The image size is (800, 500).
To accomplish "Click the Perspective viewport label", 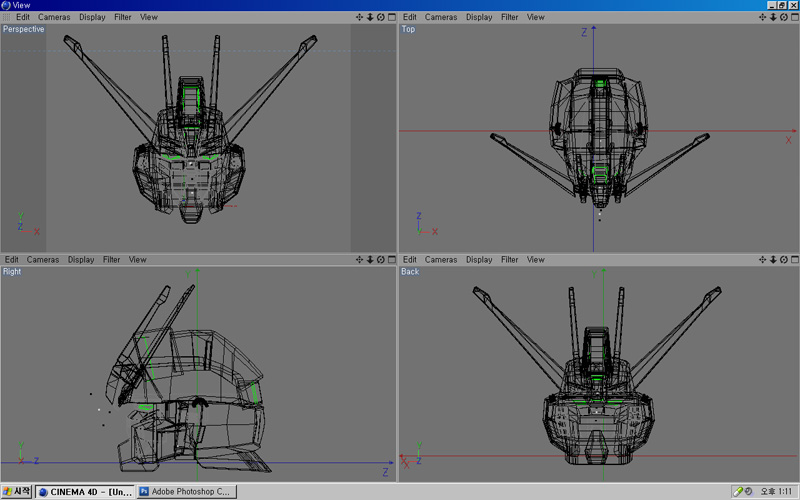I will pos(23,29).
